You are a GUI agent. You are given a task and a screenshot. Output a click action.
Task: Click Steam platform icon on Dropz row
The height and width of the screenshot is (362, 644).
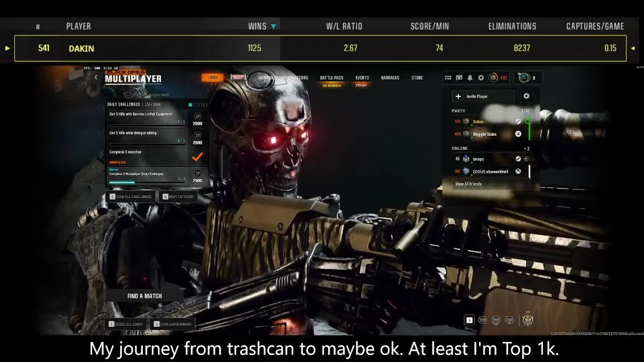518,159
